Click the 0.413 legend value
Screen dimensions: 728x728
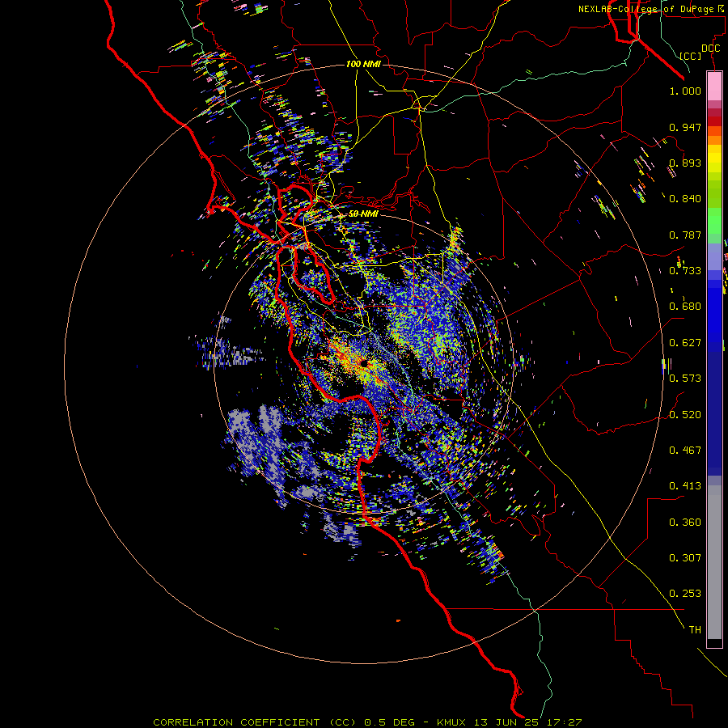coord(685,486)
